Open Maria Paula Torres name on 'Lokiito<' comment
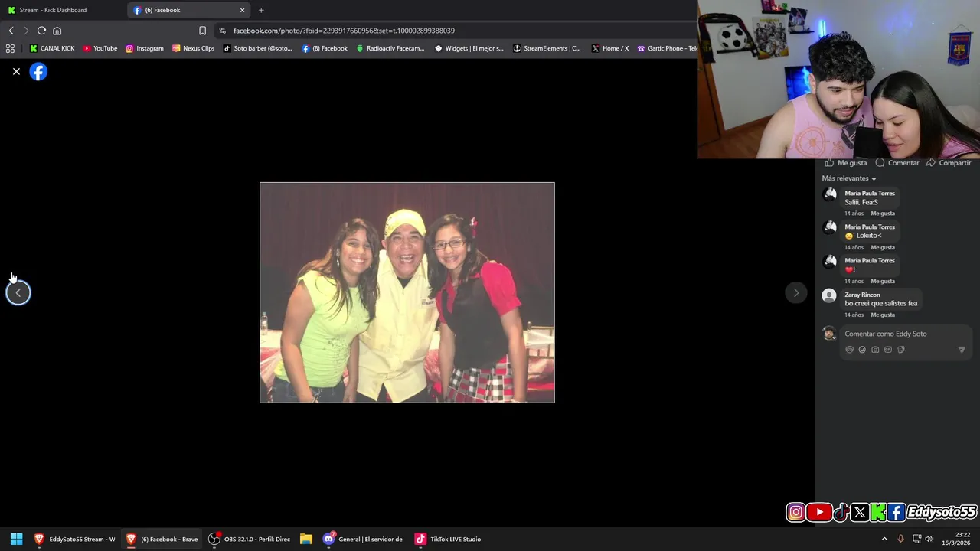Screen dimensions: 980x551 tap(870, 227)
